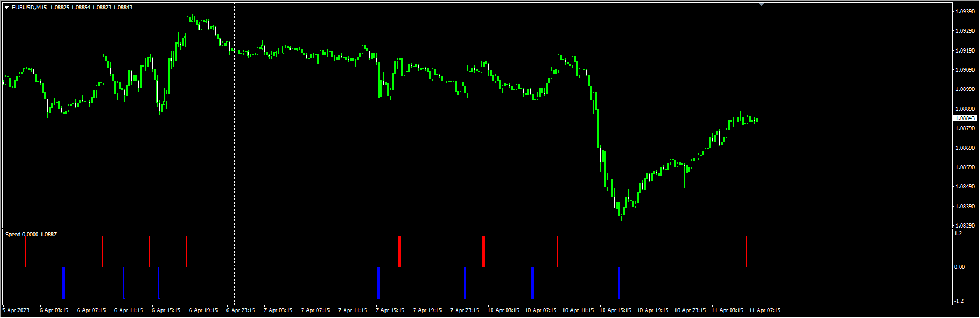Click indicator scale value 0.00

click(960, 267)
